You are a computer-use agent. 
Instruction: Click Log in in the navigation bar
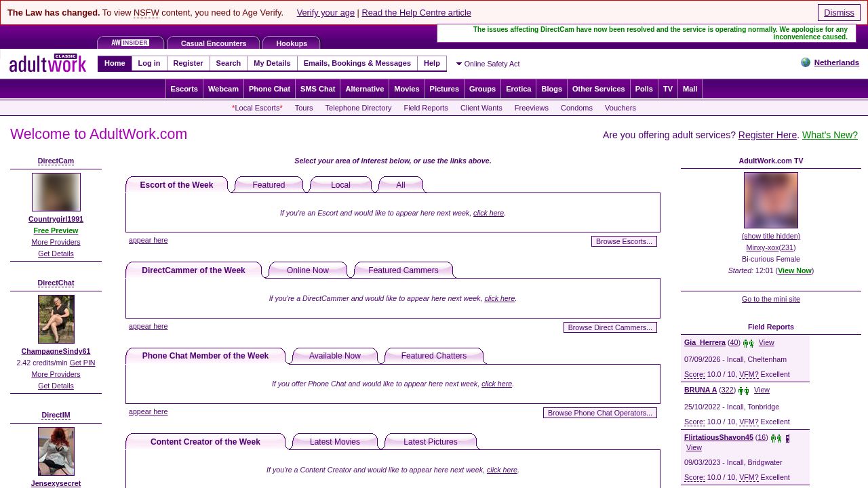pyautogui.click(x=149, y=64)
